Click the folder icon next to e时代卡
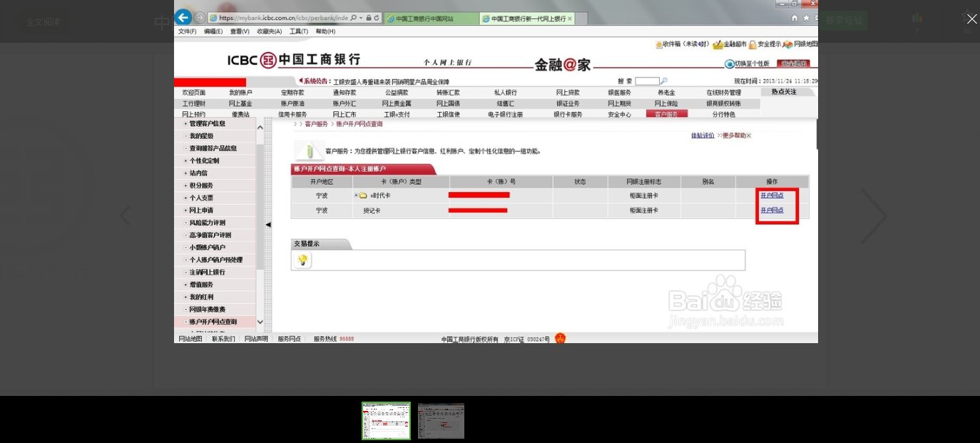980x443 pixels. tap(363, 195)
